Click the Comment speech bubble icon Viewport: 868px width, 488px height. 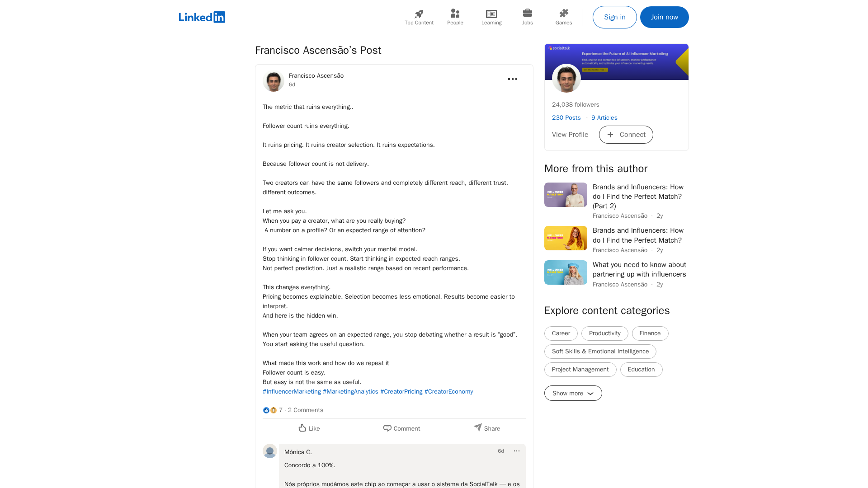pyautogui.click(x=387, y=428)
